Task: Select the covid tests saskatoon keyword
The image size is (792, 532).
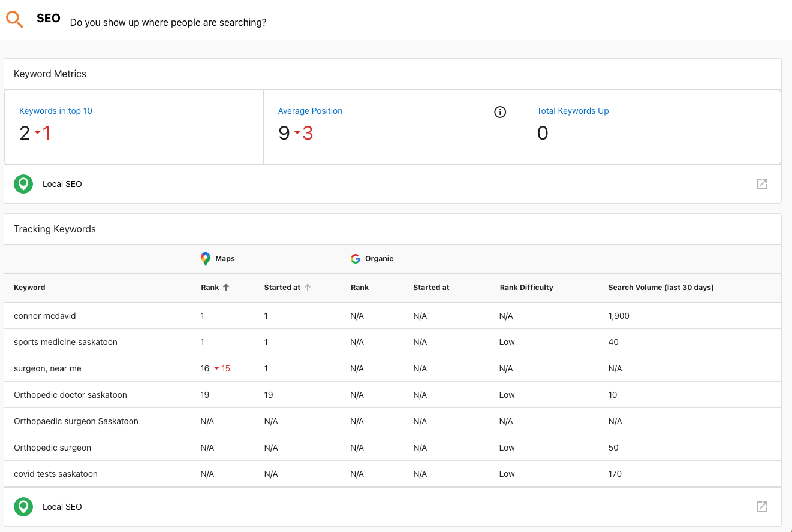Action: click(56, 474)
